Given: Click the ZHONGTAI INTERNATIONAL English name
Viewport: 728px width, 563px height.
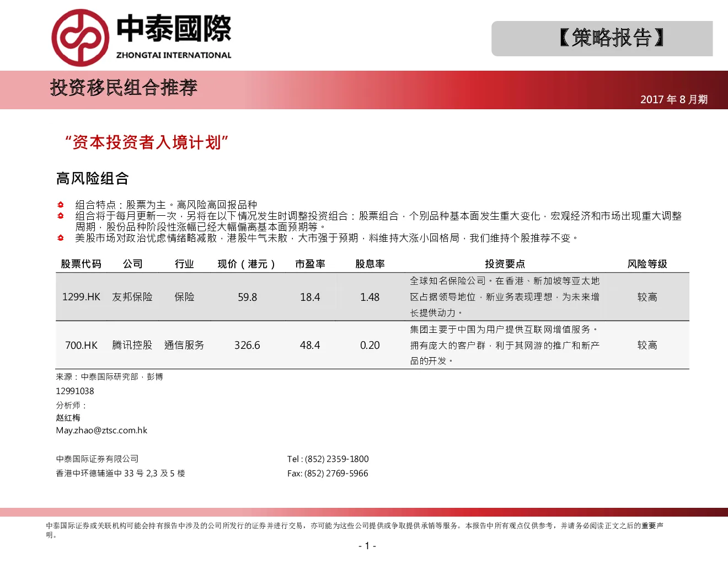Looking at the screenshot, I should pyautogui.click(x=174, y=55).
